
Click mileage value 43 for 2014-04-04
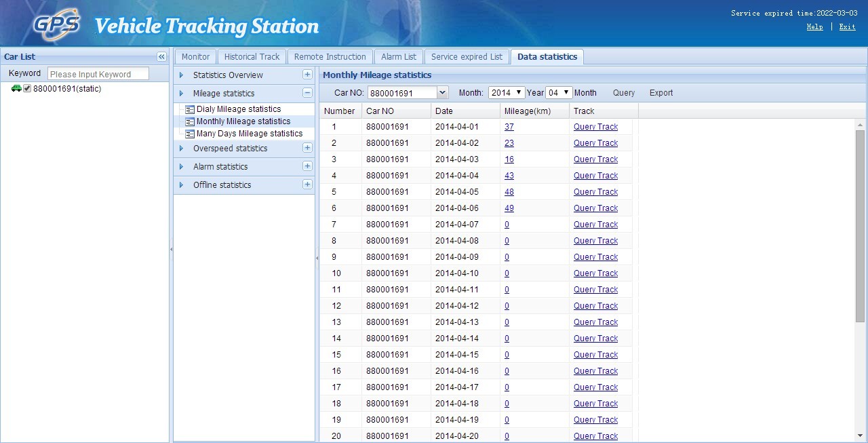(509, 176)
